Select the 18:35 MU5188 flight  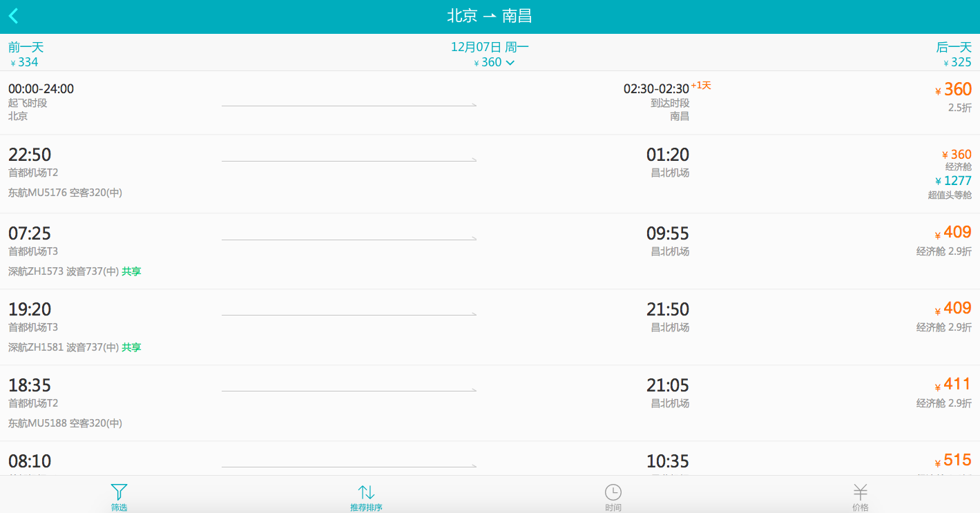pos(345,403)
